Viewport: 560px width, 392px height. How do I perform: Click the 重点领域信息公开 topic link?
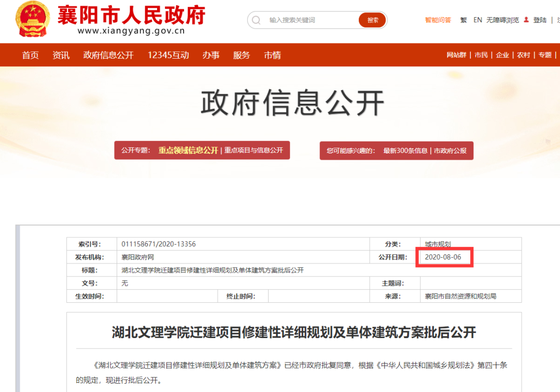[188, 150]
